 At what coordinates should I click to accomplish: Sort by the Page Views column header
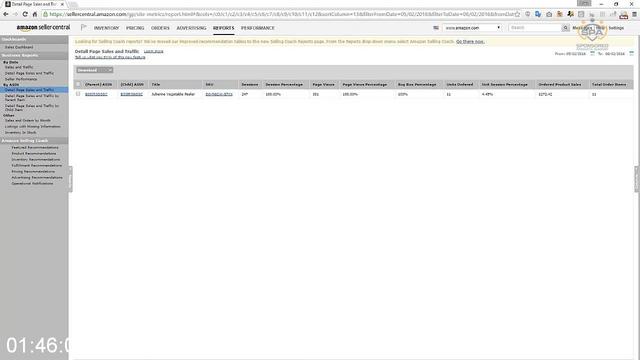click(323, 84)
